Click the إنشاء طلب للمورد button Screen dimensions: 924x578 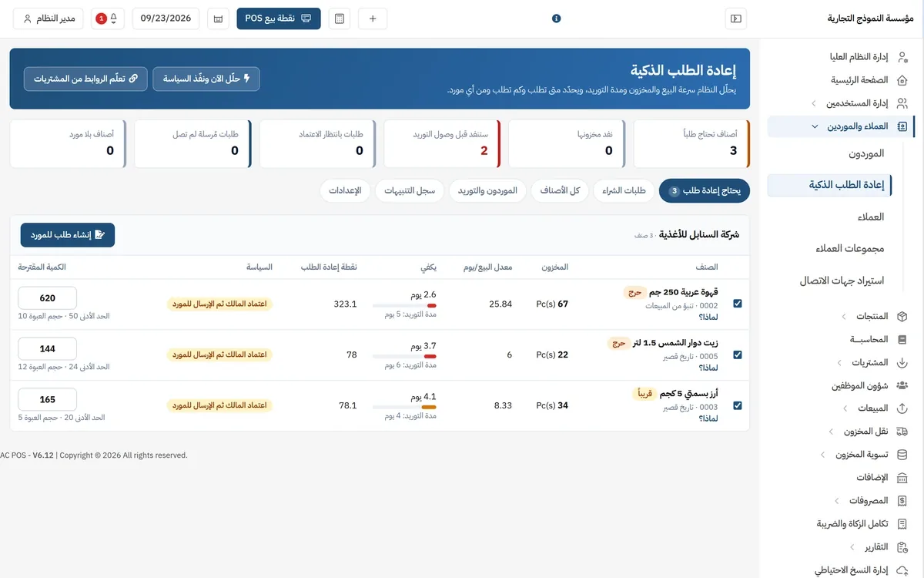pos(68,235)
